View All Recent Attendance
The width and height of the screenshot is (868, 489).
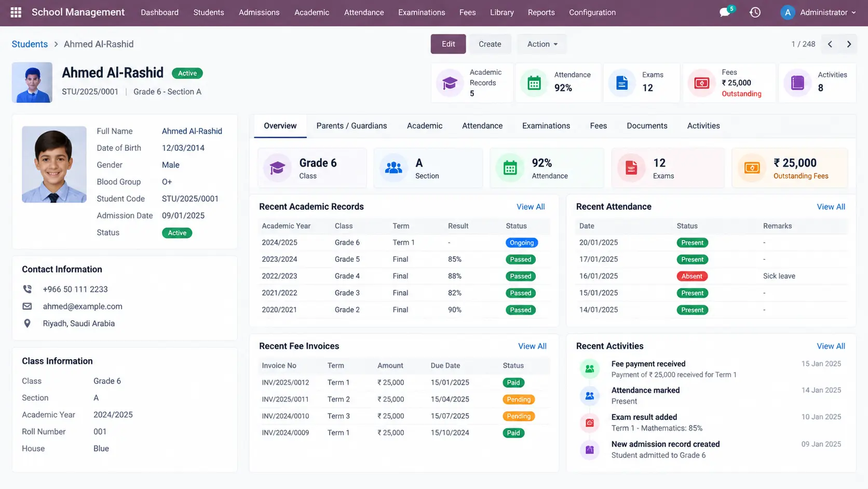point(831,207)
